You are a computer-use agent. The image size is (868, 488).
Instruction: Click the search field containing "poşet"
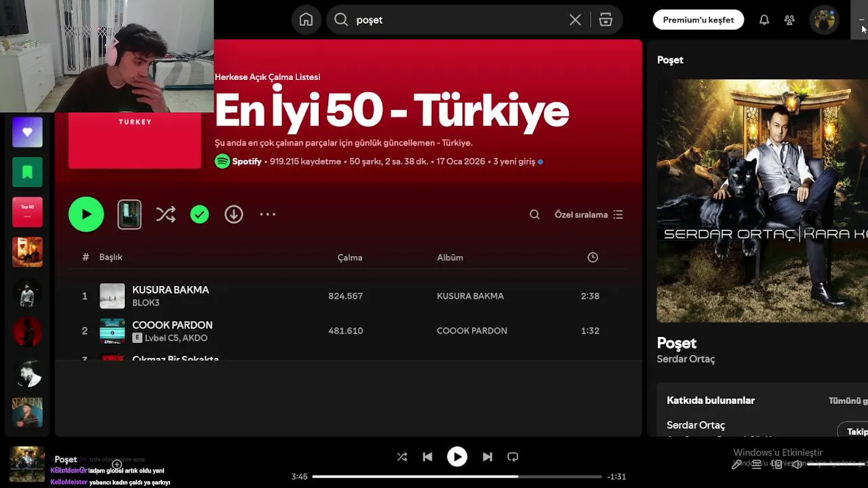pyautogui.click(x=474, y=20)
